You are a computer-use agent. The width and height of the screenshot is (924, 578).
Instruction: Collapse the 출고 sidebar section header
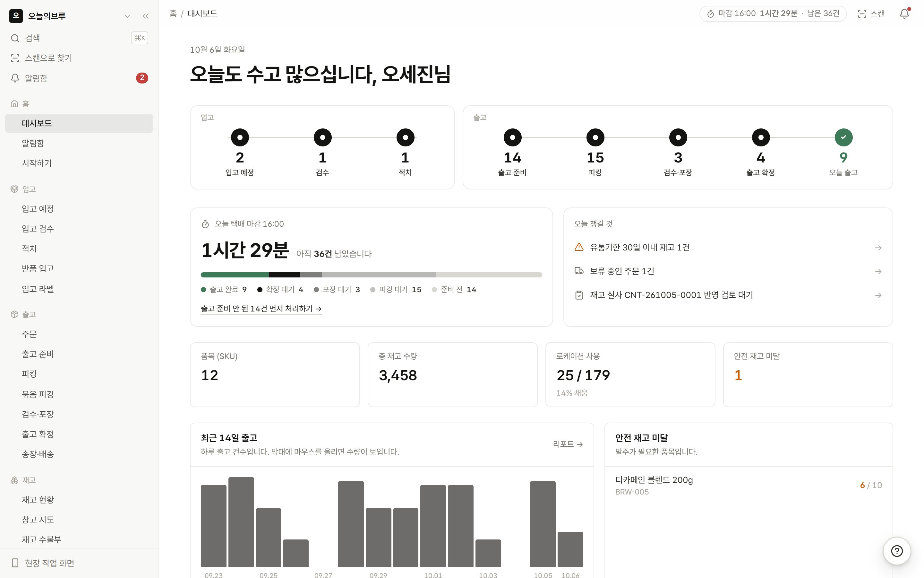point(23,314)
